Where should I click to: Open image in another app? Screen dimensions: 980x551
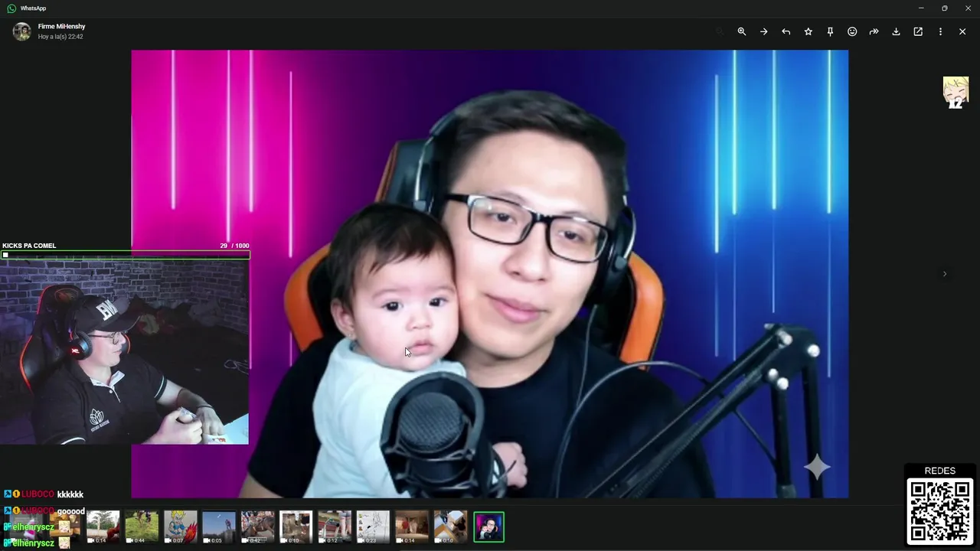tap(918, 31)
